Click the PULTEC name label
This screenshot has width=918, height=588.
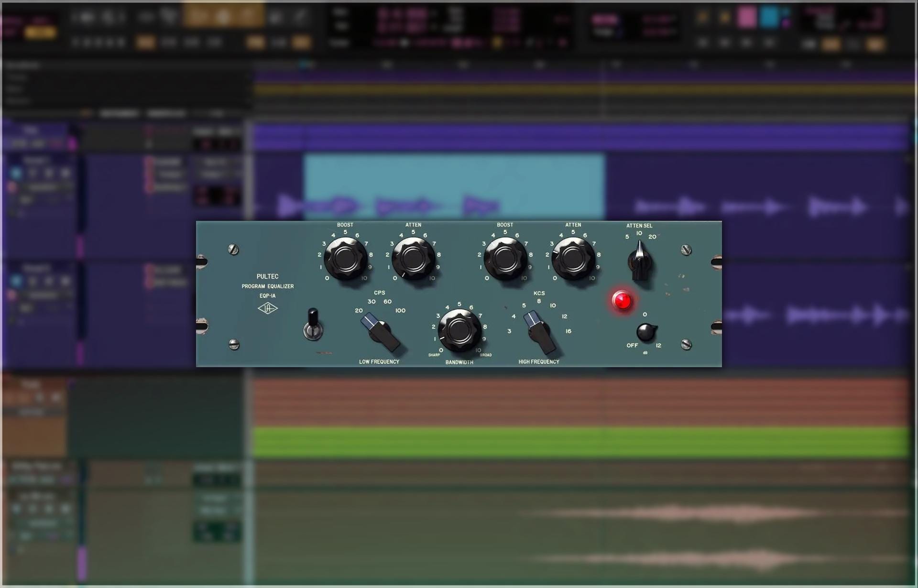(x=267, y=276)
